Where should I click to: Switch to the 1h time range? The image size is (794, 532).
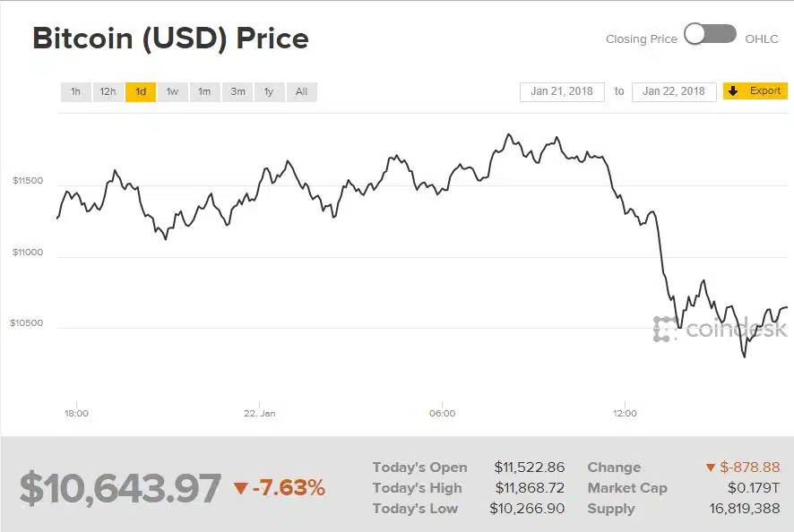tap(75, 91)
